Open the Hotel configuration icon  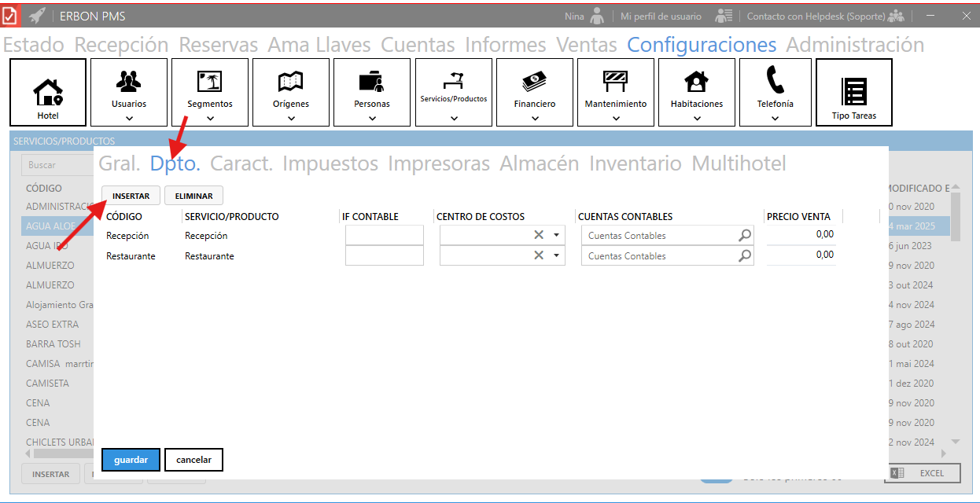point(48,93)
